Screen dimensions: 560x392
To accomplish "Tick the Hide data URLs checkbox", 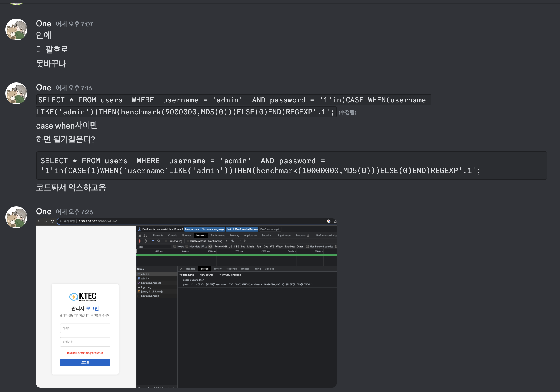I will (187, 247).
